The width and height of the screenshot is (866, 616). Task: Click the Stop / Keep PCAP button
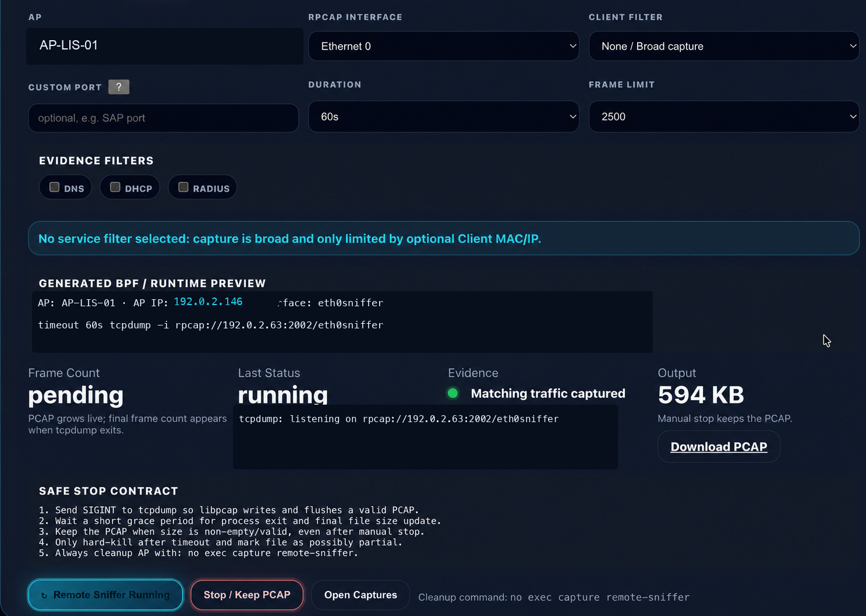[x=247, y=595]
